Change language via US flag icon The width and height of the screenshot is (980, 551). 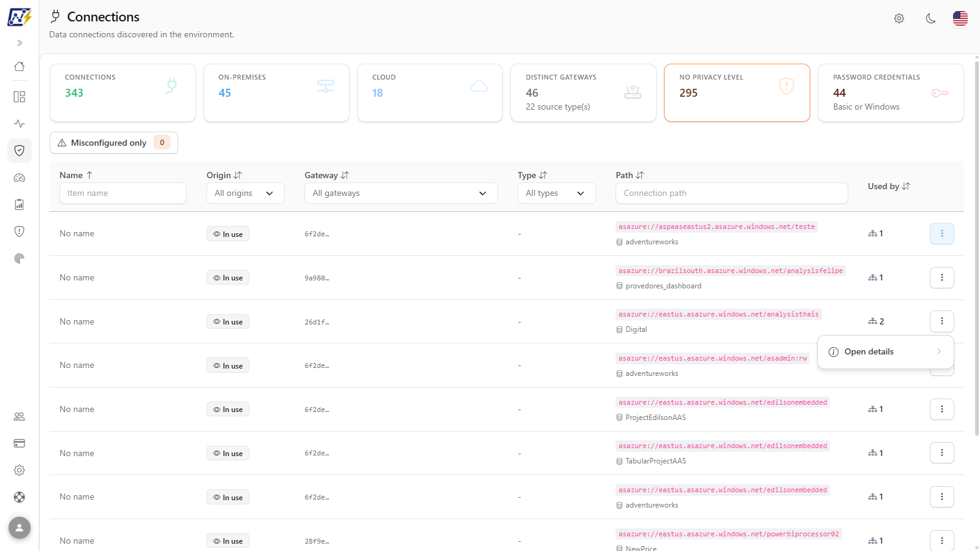(x=960, y=18)
